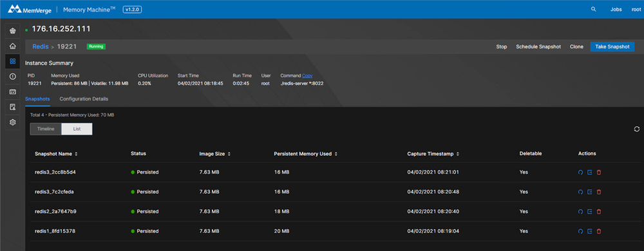Sort by Snapshot Name column
Viewport: 644px width, 251px height.
pyautogui.click(x=56, y=154)
